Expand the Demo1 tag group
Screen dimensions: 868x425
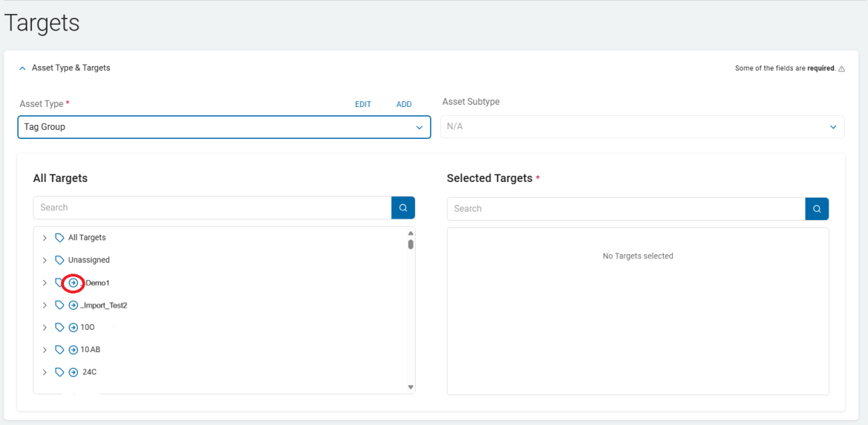point(45,283)
